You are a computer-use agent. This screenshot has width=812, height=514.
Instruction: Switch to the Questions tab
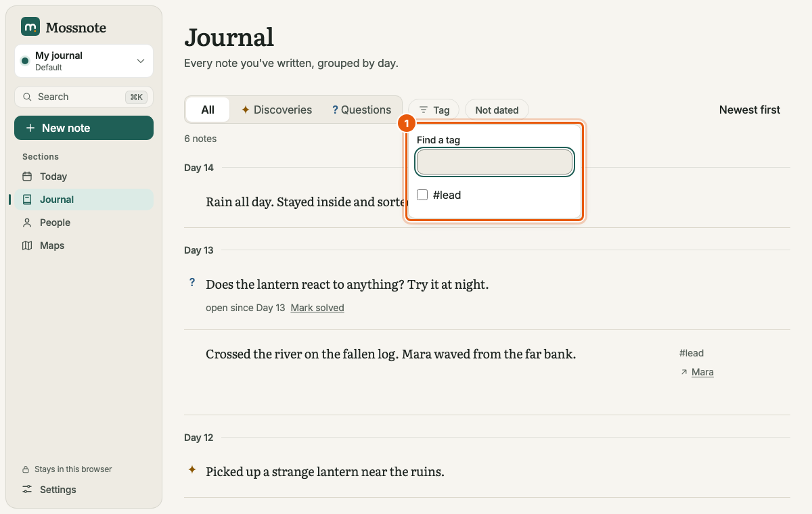[362, 110]
